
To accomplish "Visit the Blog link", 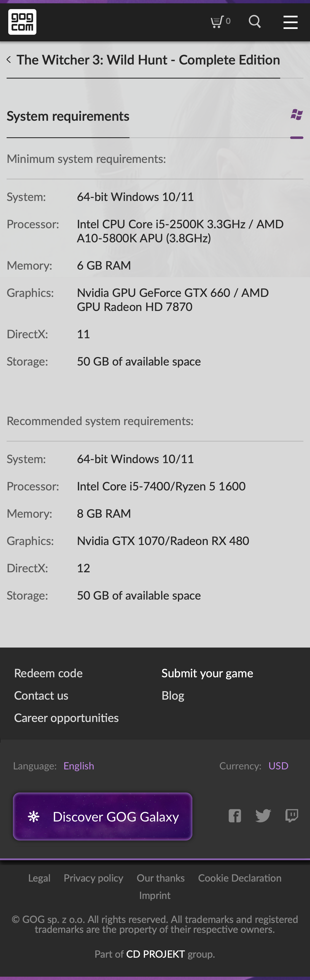I will (173, 696).
